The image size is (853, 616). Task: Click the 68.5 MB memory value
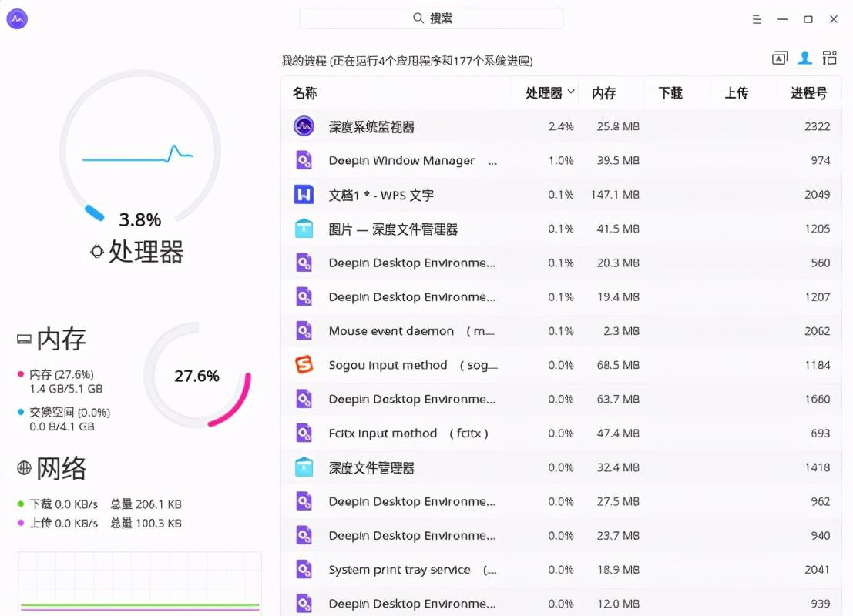[618, 365]
